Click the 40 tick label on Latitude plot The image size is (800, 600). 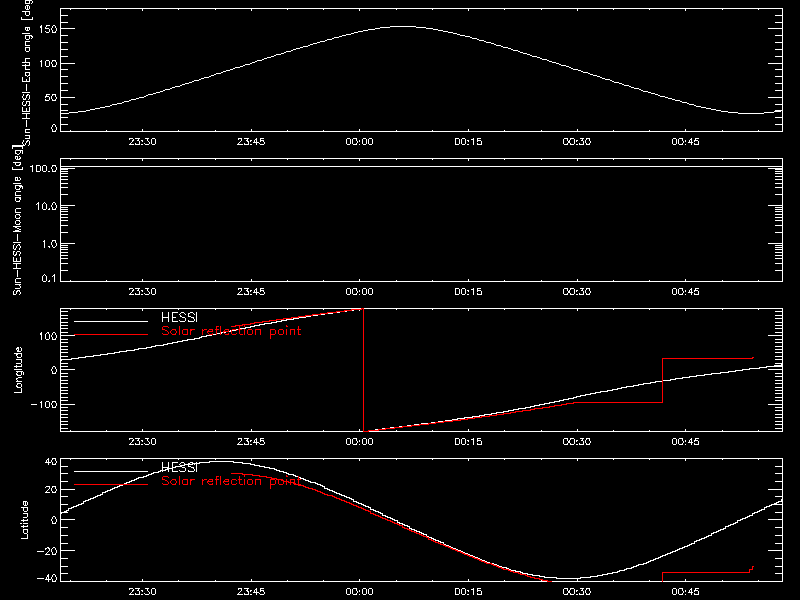(51, 462)
